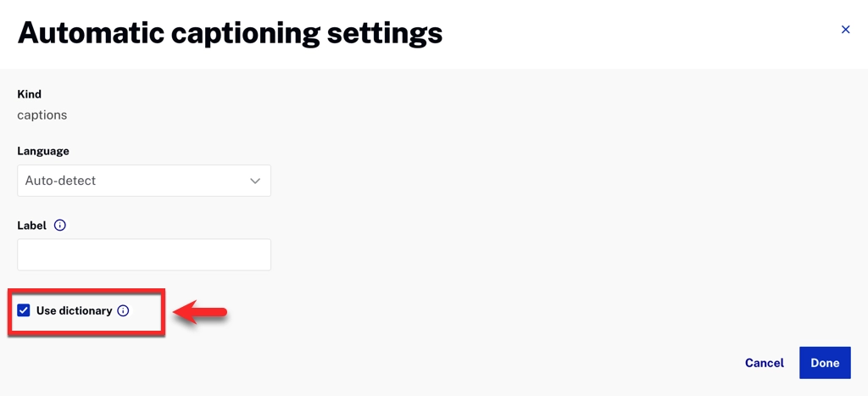Viewport: 868px width, 396px height.
Task: Click the info icon beside Label
Action: coord(59,226)
